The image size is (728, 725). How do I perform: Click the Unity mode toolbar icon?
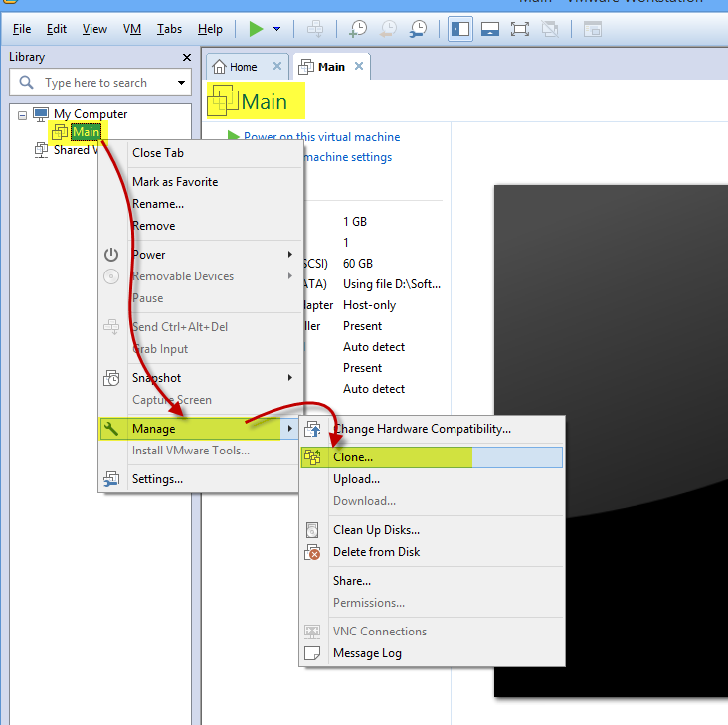[550, 29]
